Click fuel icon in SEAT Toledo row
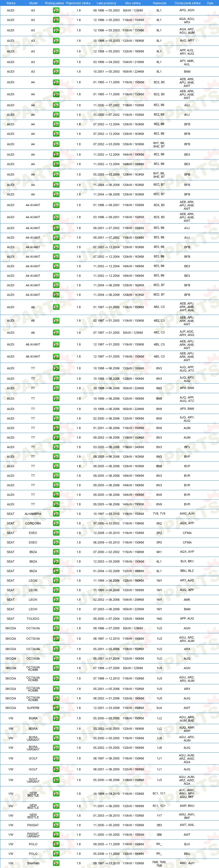 56,619
